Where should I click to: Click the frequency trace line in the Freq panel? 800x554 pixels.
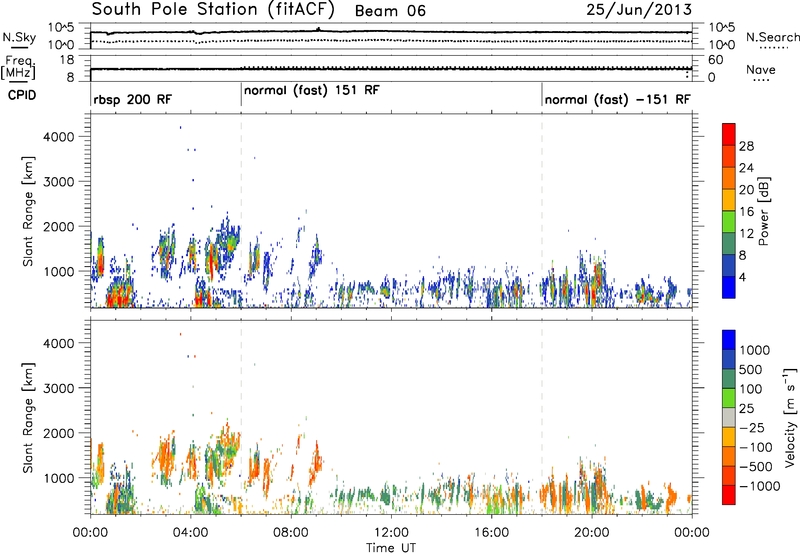pos(391,69)
